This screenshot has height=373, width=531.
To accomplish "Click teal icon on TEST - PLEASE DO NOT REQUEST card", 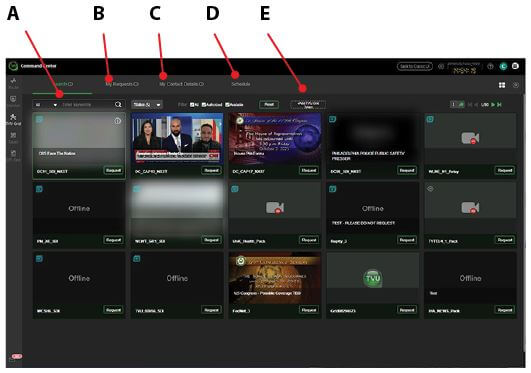I will (x=333, y=189).
